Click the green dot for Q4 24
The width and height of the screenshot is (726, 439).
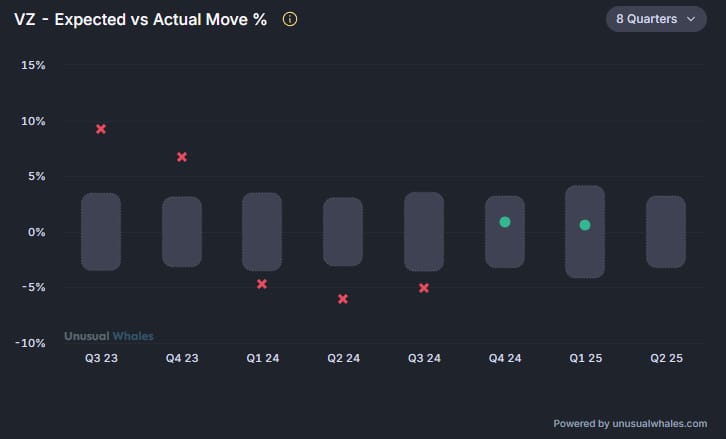(505, 222)
